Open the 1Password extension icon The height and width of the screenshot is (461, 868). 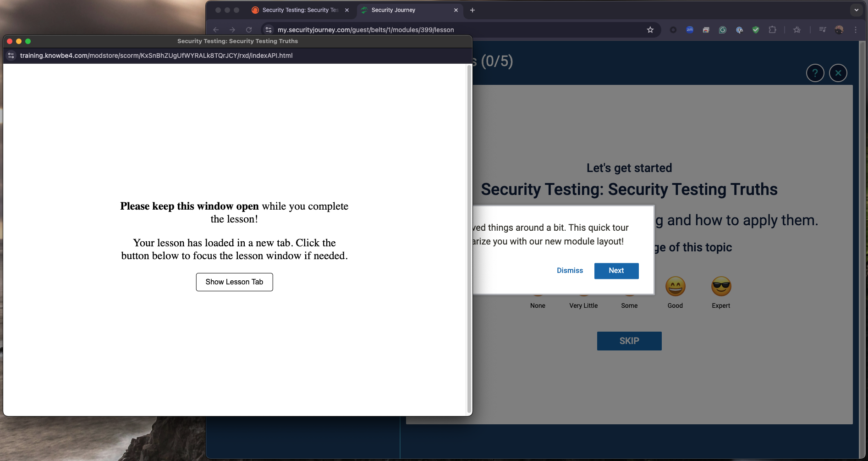pyautogui.click(x=739, y=29)
